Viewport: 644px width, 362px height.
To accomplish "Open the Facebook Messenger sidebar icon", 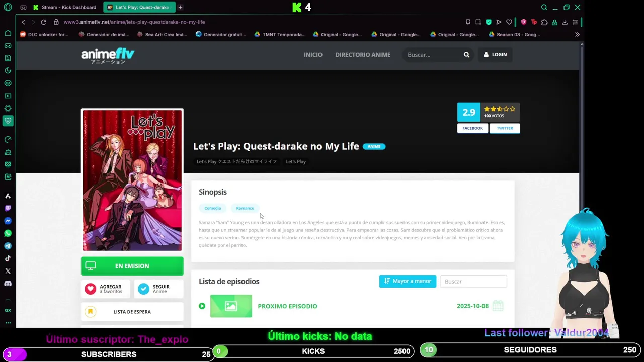I will (x=8, y=221).
